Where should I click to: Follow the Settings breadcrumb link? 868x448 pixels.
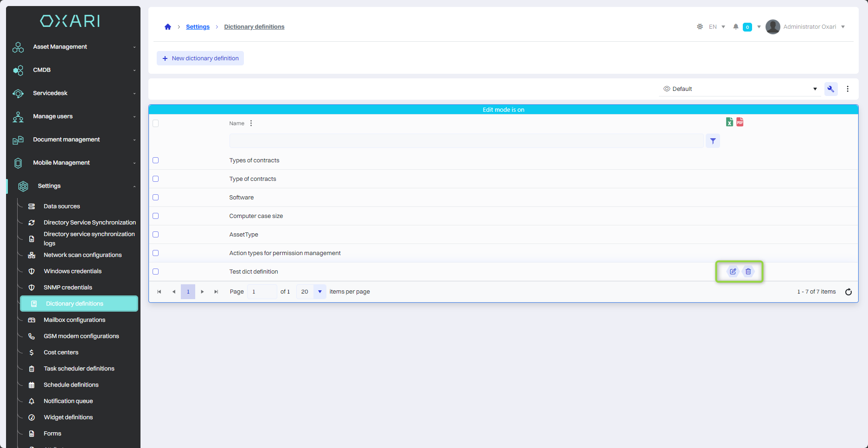point(198,27)
